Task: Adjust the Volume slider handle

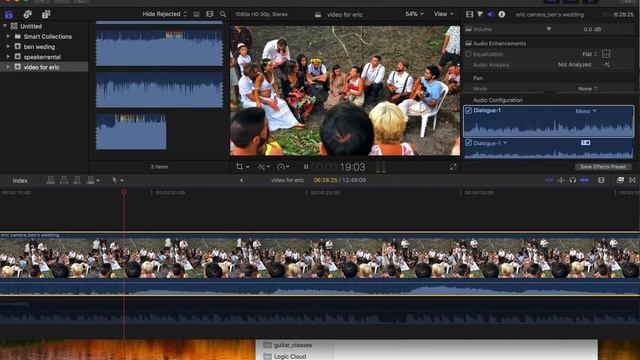Action: [x=549, y=29]
